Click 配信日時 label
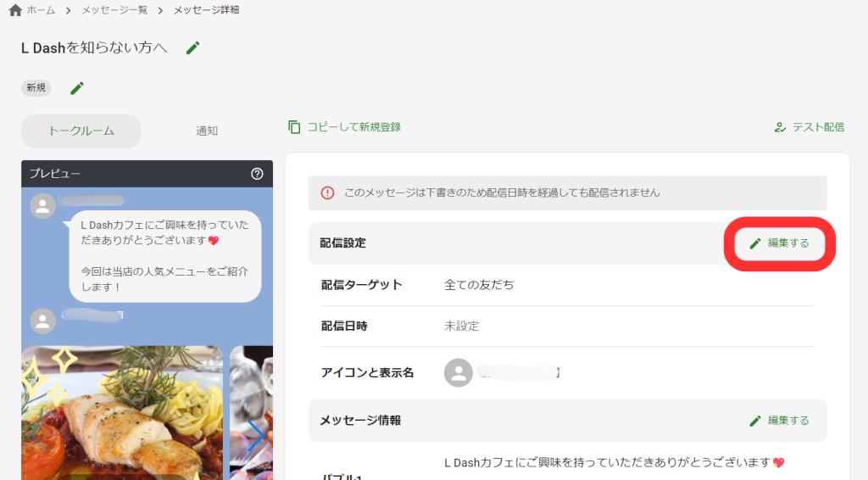Screen dimensions: 868x480 (x=344, y=327)
